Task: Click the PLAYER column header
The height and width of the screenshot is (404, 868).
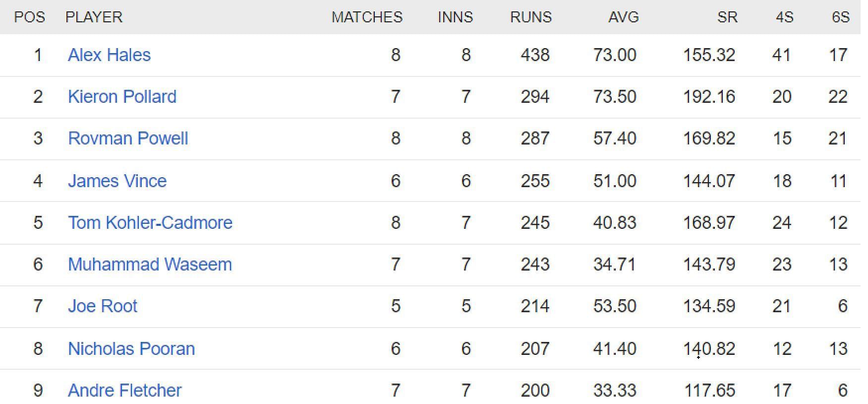Action: (94, 17)
